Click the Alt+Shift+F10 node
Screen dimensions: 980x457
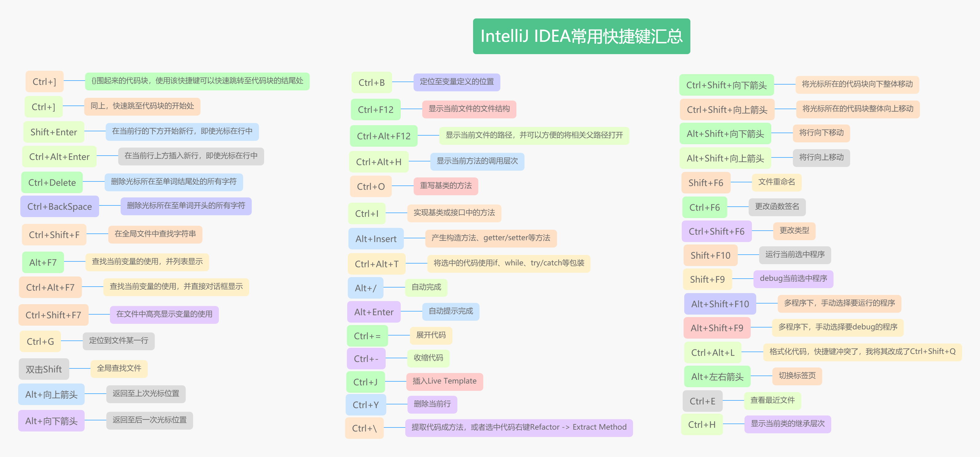click(x=720, y=304)
